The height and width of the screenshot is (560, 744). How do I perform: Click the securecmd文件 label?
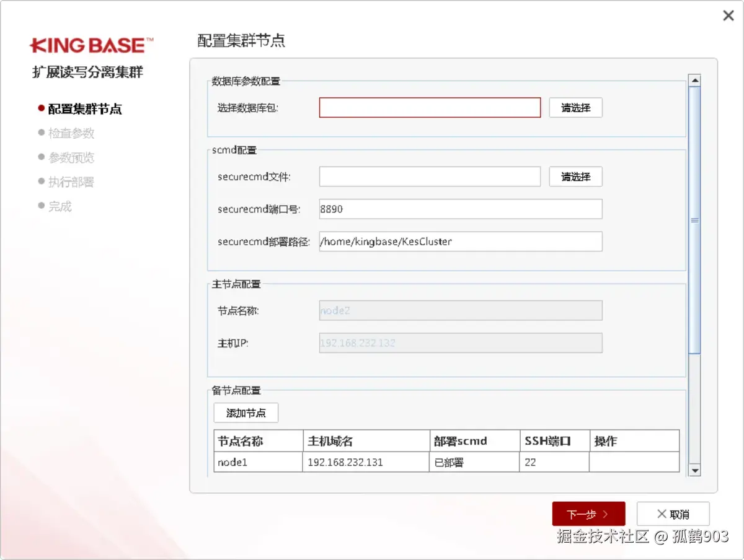click(254, 177)
